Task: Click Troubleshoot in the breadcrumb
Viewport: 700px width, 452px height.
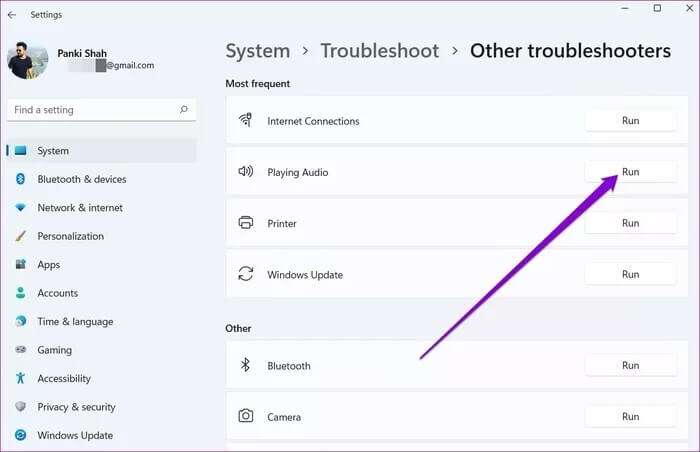Action: pyautogui.click(x=379, y=51)
